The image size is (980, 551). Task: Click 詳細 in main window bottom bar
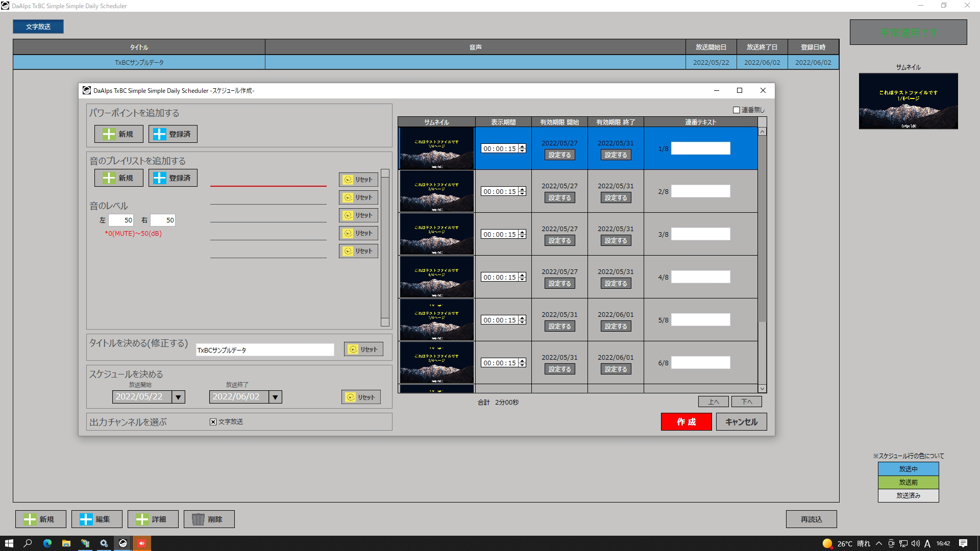click(x=153, y=519)
